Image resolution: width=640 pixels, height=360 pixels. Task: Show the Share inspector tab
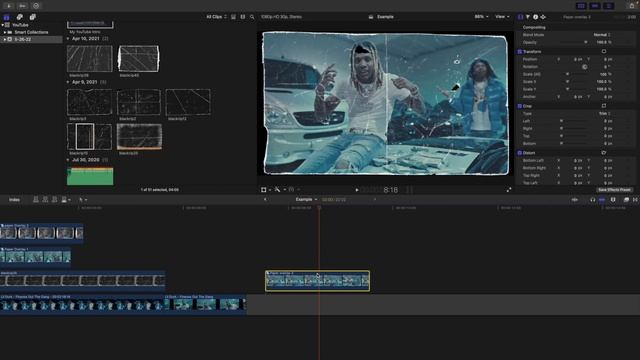click(543, 17)
